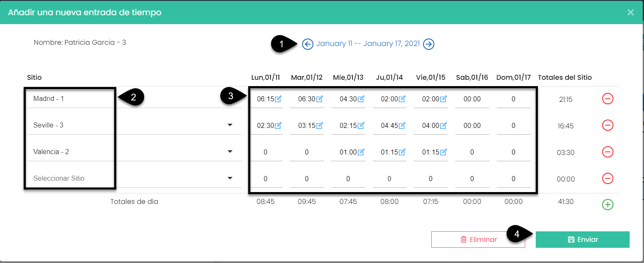Remove the Valencia - 2 site row
The image size is (644, 263).
click(x=607, y=152)
